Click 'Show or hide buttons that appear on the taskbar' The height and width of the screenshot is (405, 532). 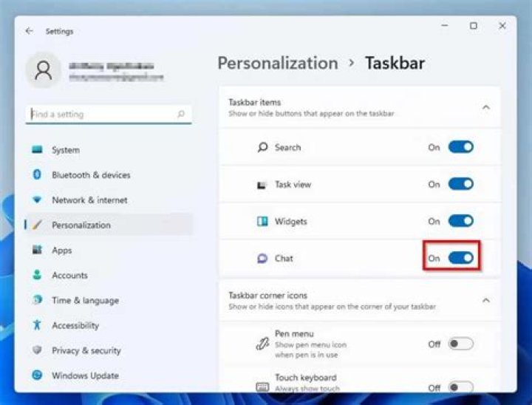[x=311, y=113]
